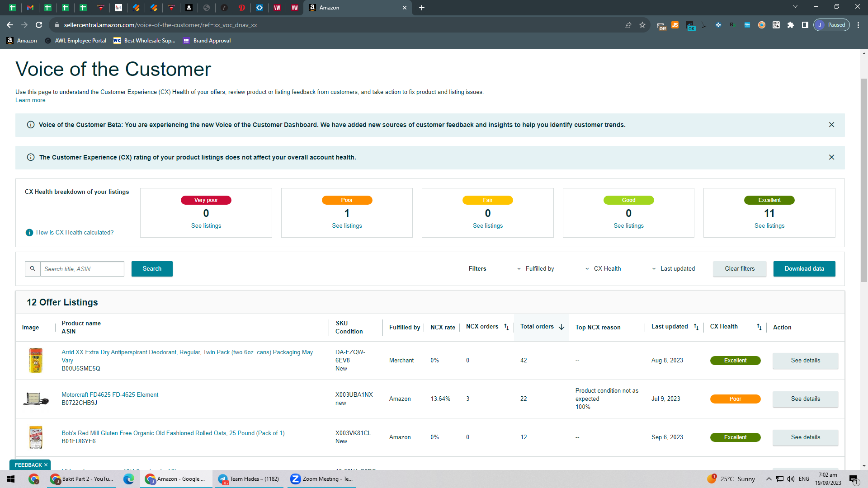Switch to the Pinterest tab
The height and width of the screenshot is (488, 868).
tap(242, 8)
